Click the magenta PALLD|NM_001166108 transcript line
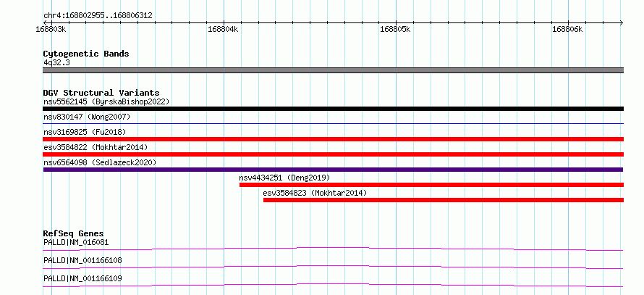Viewport: 644px width, 295px height. pos(333,267)
